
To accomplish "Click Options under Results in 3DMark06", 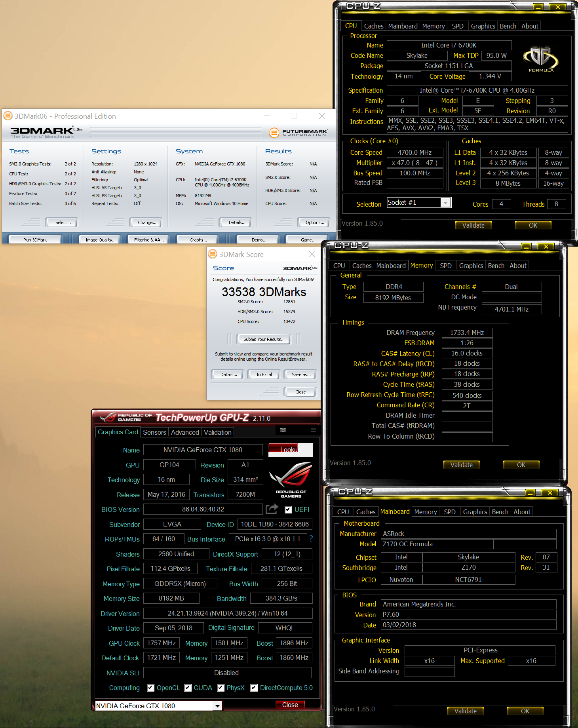I will (315, 222).
